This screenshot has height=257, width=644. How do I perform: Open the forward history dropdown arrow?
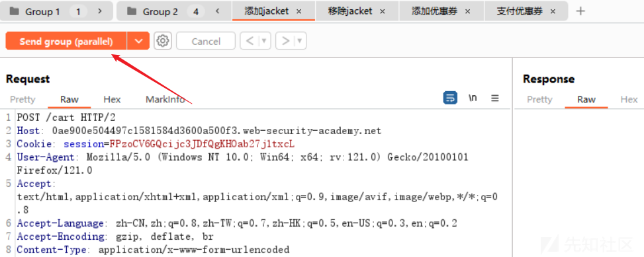[x=300, y=41]
